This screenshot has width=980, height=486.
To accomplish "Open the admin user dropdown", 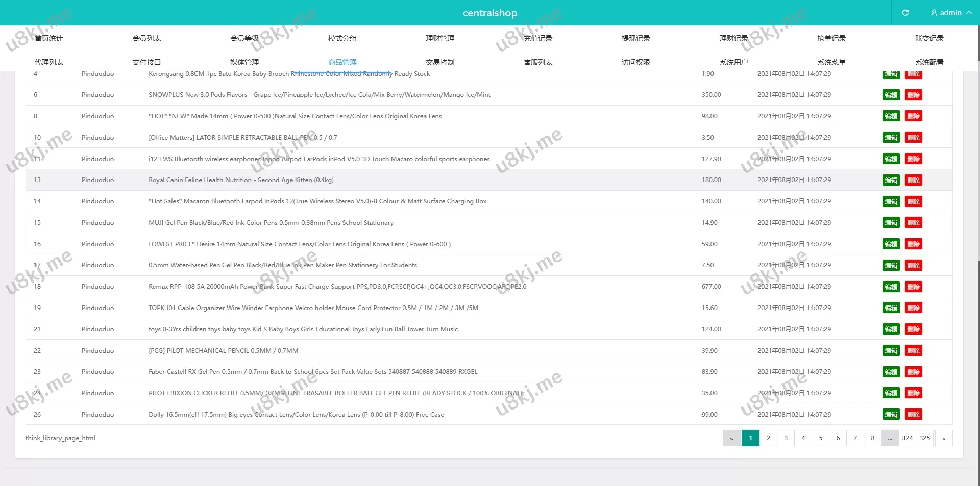I will tap(950, 13).
